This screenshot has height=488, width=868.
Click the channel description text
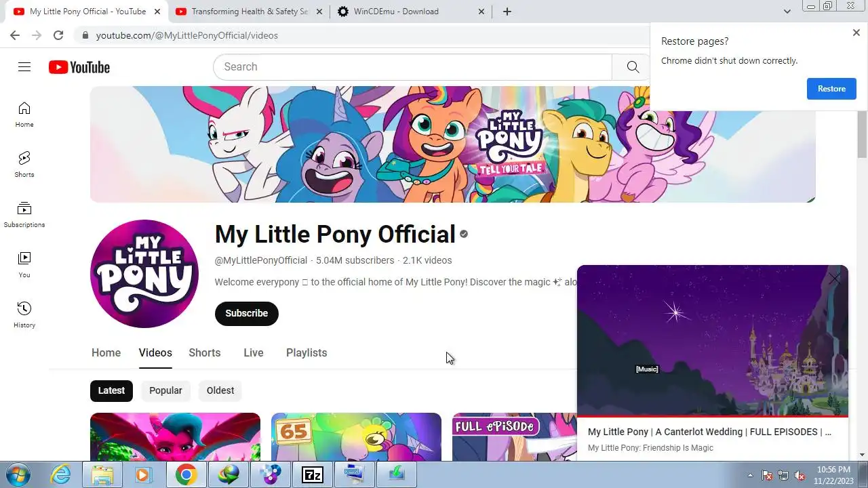click(396, 282)
